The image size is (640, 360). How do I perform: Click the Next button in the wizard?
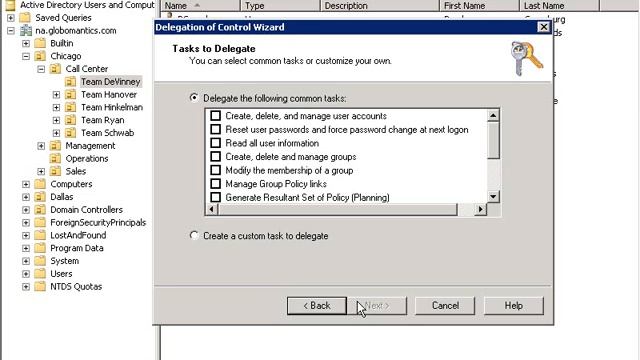(377, 306)
